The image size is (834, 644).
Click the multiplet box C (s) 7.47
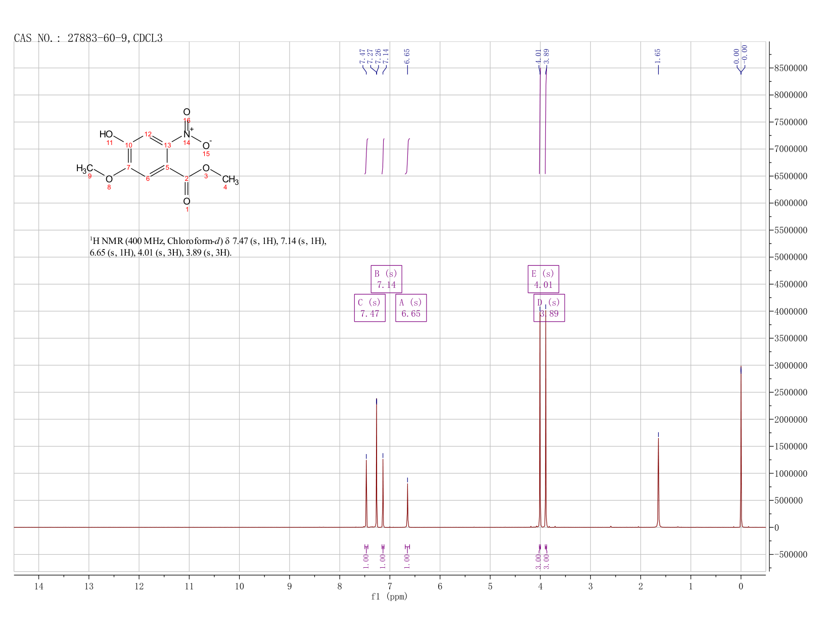pos(369,308)
